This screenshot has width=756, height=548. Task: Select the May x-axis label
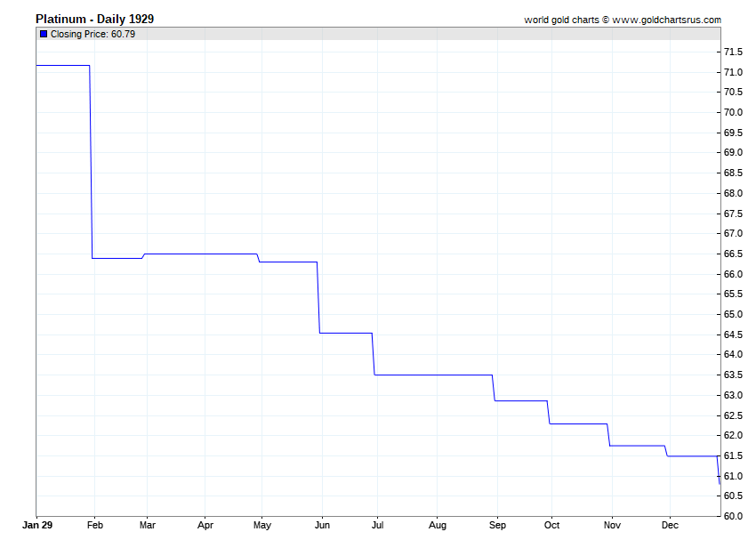tap(262, 525)
